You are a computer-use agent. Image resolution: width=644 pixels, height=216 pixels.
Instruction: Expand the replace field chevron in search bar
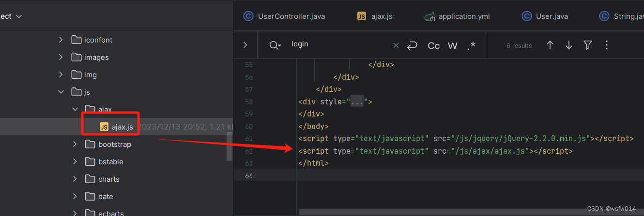click(x=245, y=45)
